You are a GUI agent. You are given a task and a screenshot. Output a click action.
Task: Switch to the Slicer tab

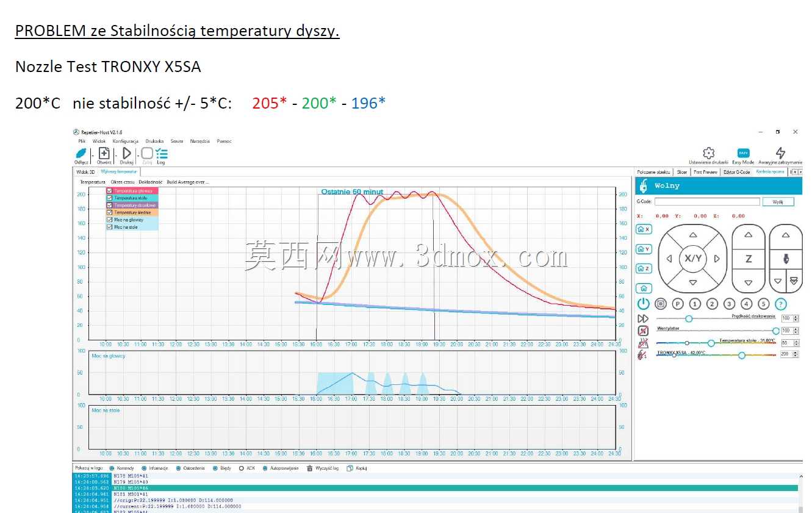click(681, 172)
